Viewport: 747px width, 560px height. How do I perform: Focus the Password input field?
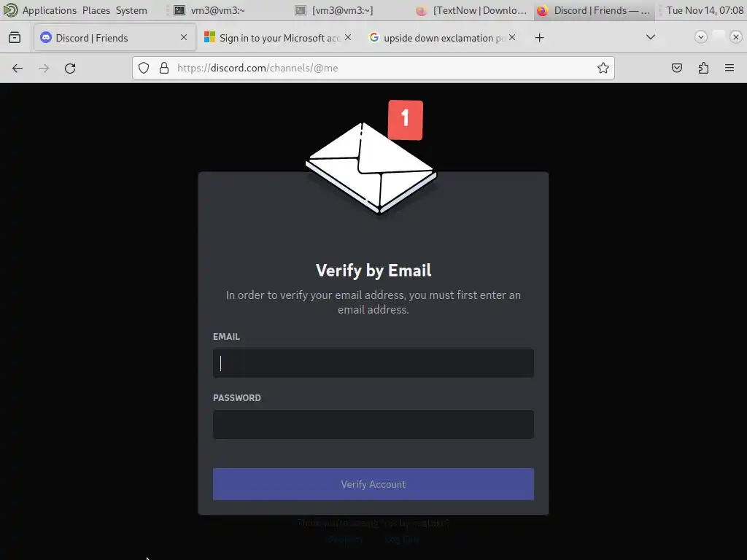(x=373, y=424)
